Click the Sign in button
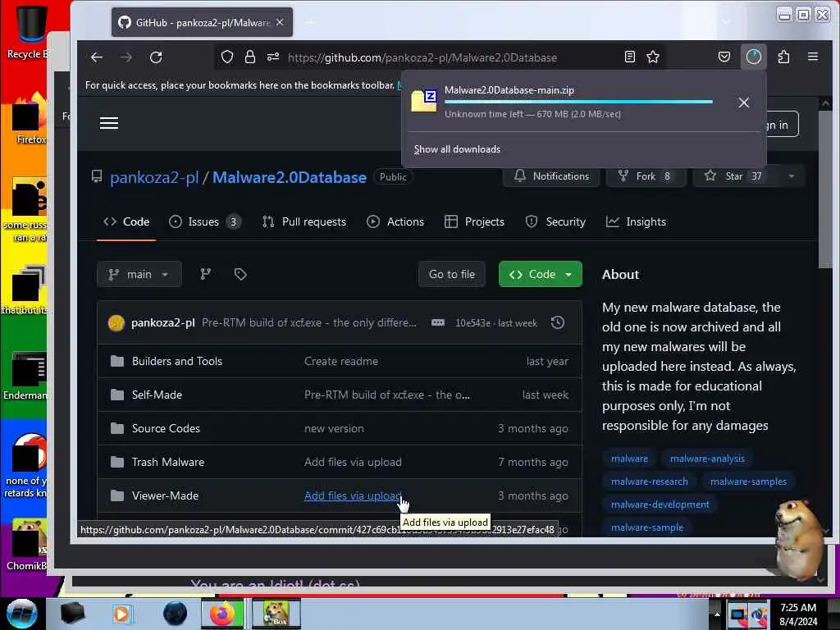840x630 pixels. [778, 125]
